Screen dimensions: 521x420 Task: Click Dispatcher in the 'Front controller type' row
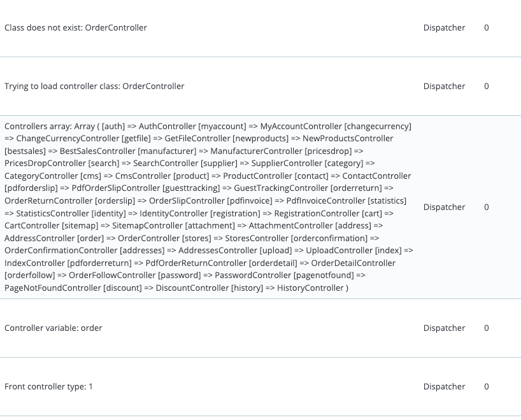[x=444, y=387]
